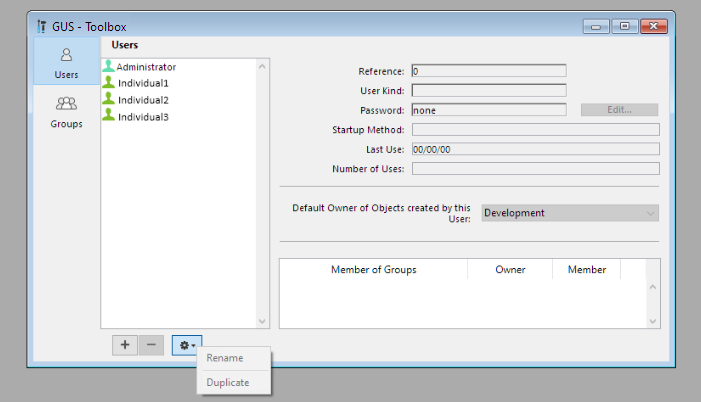This screenshot has height=402, width=701.
Task: Click the Startup Method field
Action: point(536,130)
